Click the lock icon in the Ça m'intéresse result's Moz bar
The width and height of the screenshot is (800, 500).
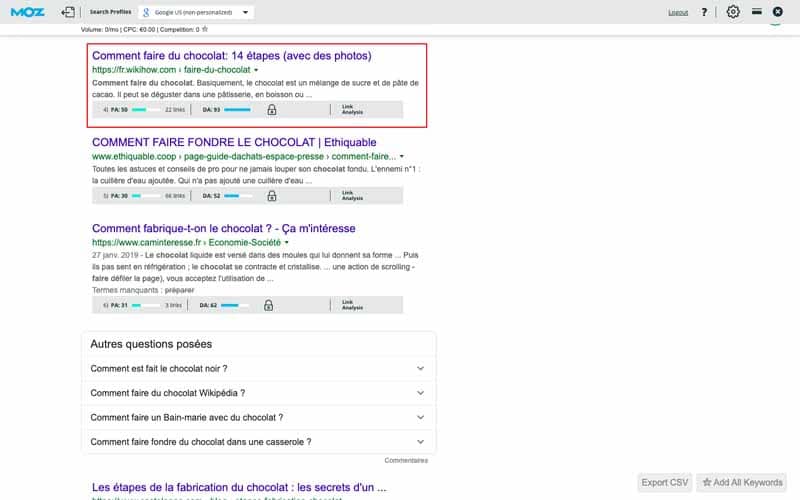tap(268, 305)
